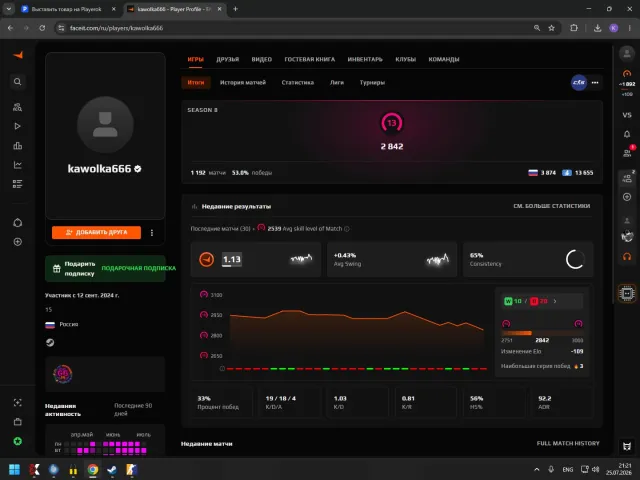
Task: Click the browser address bar
Action: pos(294,28)
